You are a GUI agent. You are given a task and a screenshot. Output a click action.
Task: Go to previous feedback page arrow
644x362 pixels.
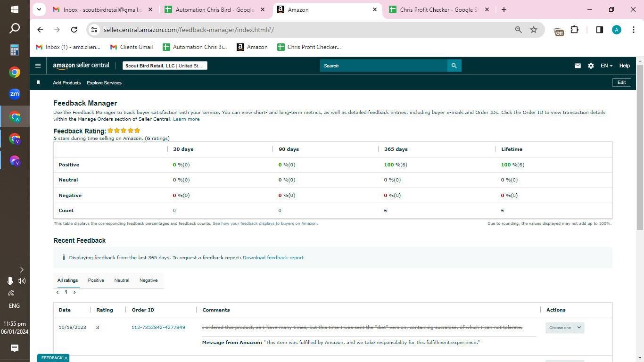[x=58, y=292]
